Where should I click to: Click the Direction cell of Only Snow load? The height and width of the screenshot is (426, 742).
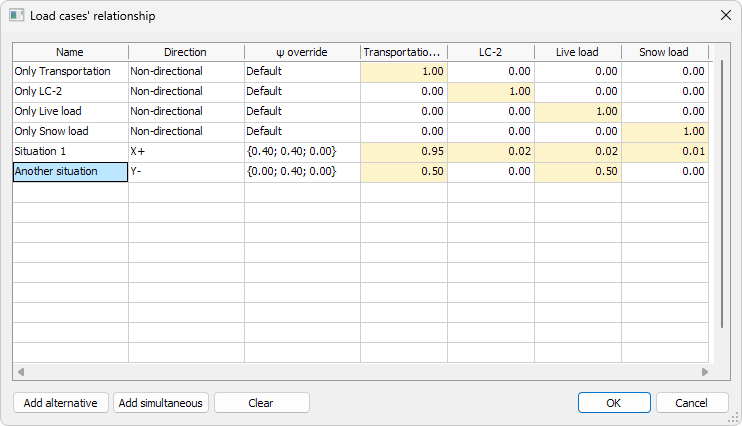tap(186, 131)
